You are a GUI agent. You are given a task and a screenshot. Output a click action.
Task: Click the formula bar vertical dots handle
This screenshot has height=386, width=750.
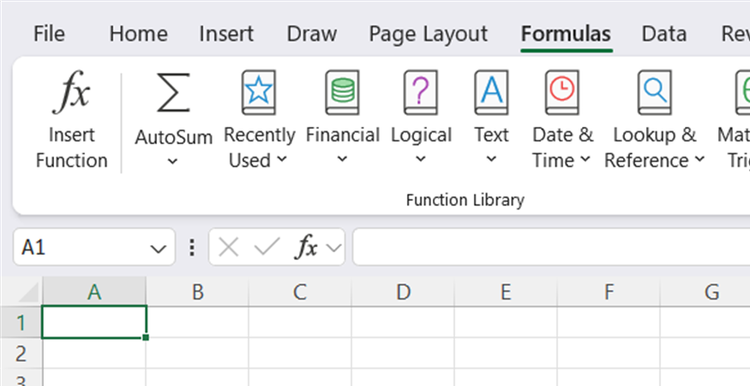click(x=192, y=247)
